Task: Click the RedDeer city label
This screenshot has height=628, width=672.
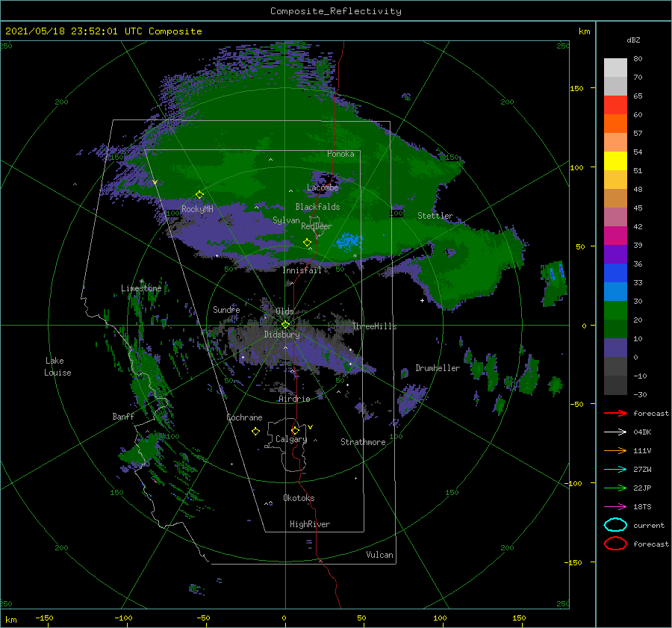Action: [317, 226]
